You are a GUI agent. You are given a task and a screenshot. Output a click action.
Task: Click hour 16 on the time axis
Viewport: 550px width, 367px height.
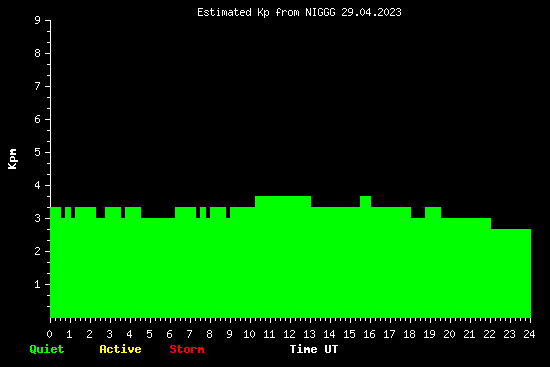coord(369,334)
